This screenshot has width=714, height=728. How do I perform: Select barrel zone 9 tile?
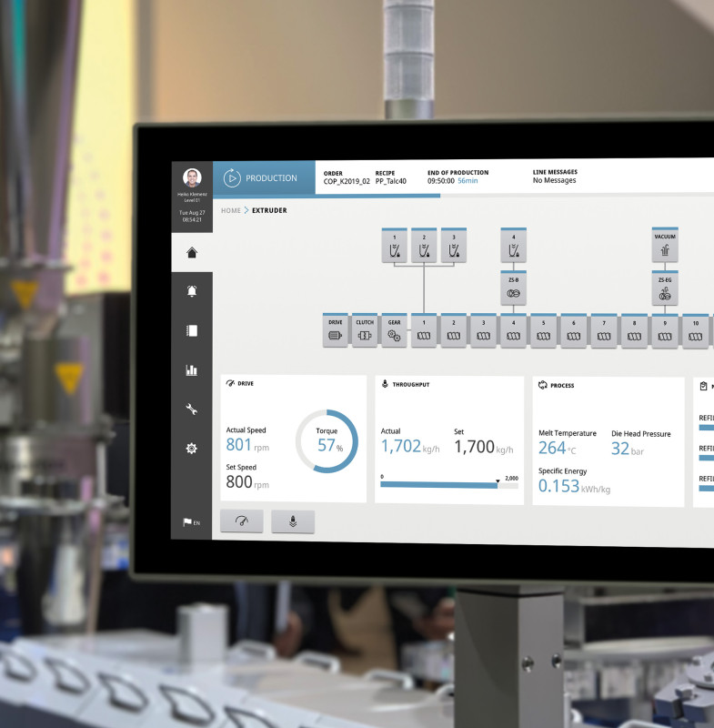pos(665,332)
